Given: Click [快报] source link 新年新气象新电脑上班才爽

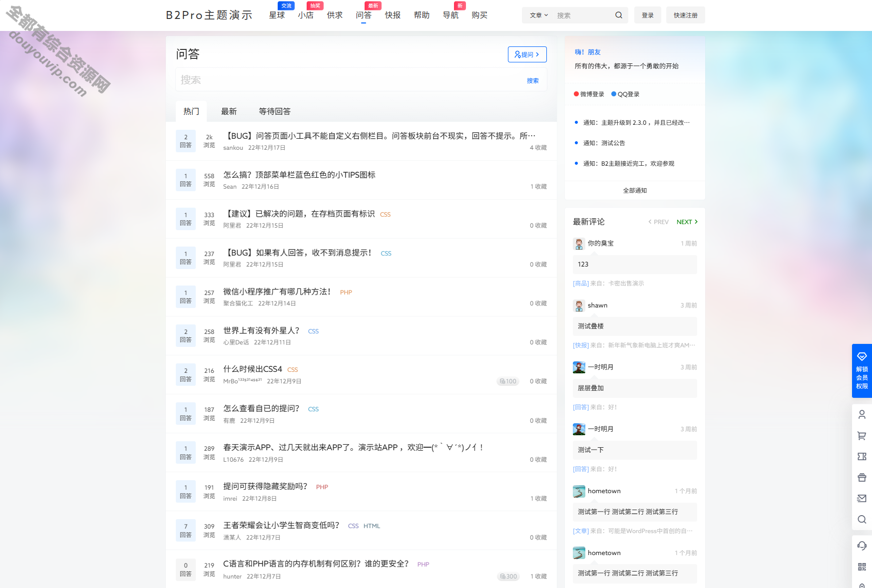Looking at the screenshot, I should point(634,345).
